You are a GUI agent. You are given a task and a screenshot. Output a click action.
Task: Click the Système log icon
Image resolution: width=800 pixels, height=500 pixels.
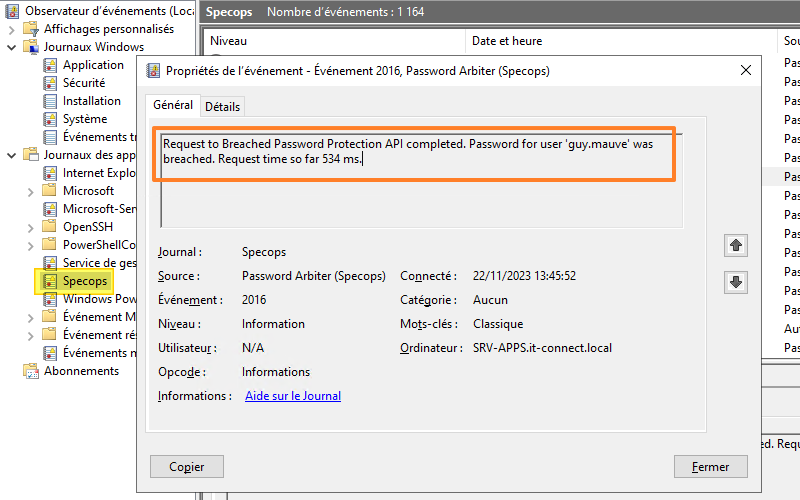click(x=50, y=119)
